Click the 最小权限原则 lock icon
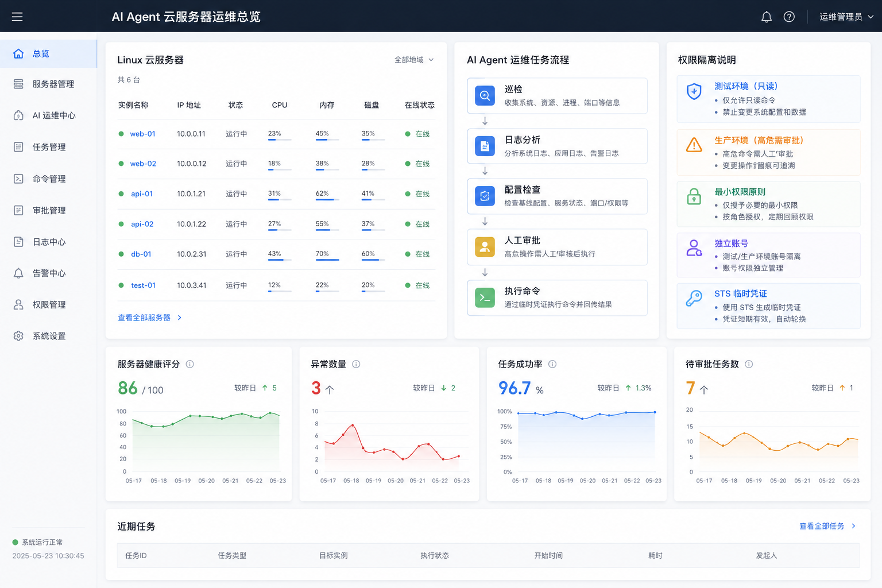Screen dimensions: 882x588 pyautogui.click(x=694, y=196)
